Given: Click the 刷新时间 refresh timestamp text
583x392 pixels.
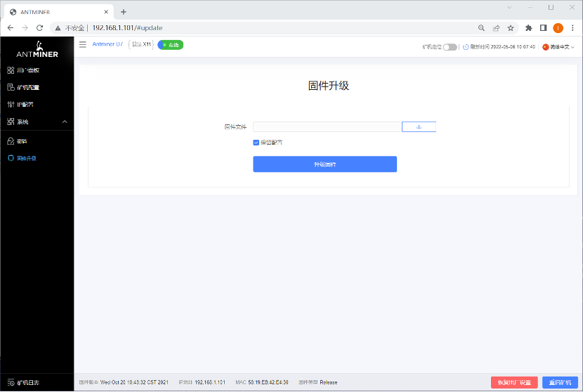Looking at the screenshot, I should coord(503,47).
